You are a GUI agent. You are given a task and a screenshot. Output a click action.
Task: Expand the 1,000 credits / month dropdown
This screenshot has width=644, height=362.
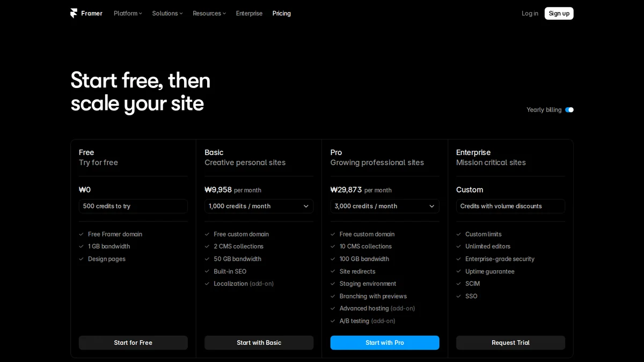[x=259, y=206]
